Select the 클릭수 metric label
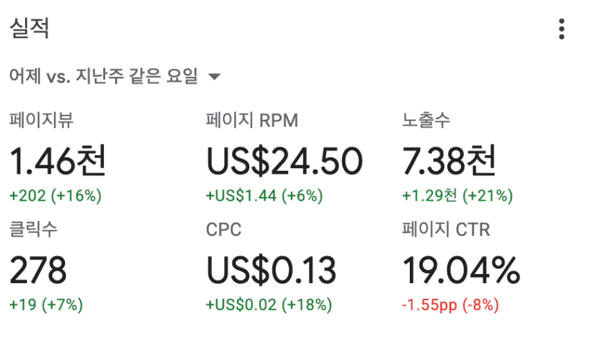 tap(33, 229)
